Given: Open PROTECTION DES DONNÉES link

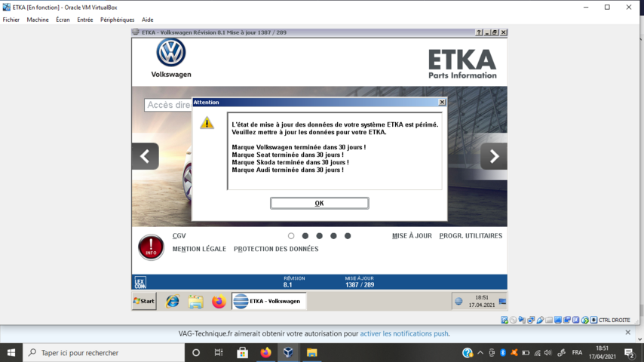Looking at the screenshot, I should 276,249.
